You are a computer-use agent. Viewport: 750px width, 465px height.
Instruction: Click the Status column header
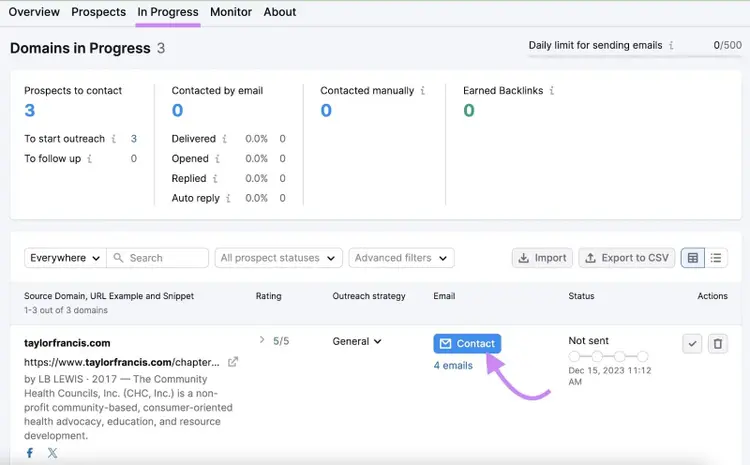[x=581, y=296]
